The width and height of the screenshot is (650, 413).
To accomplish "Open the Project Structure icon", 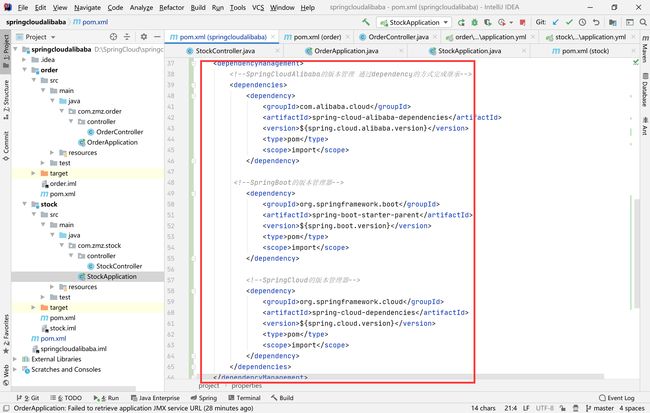I will (x=613, y=22).
